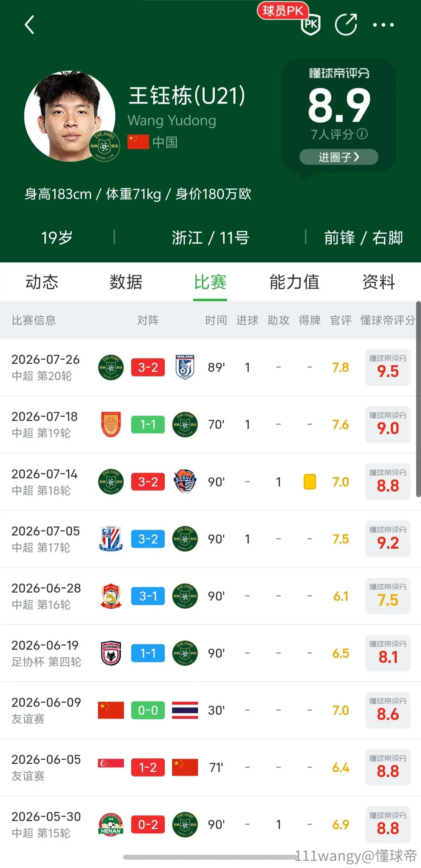Tap the share icon
This screenshot has width=421, height=868.
[346, 25]
